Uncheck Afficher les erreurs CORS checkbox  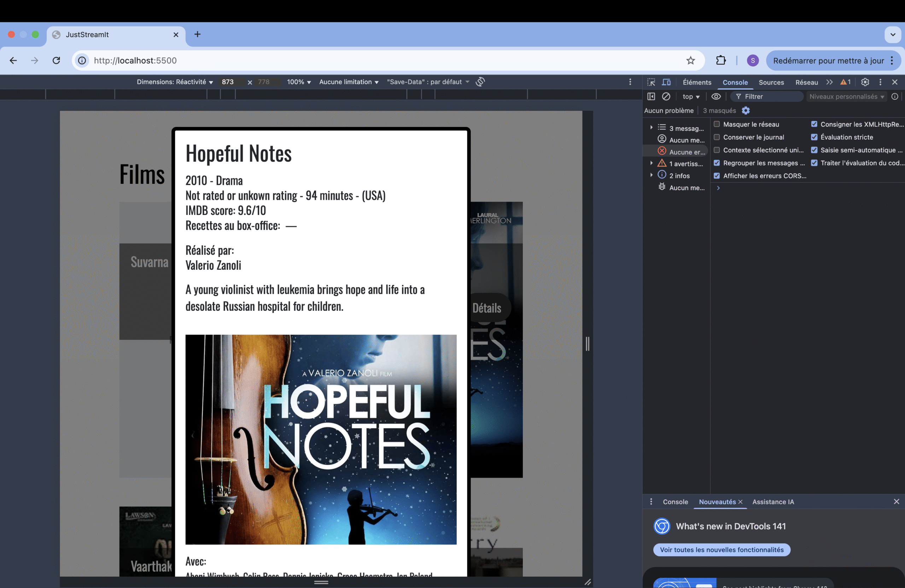click(717, 176)
